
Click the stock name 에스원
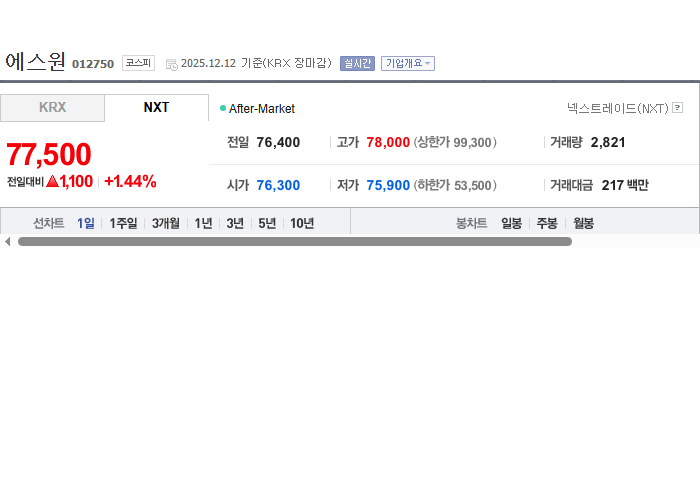click(x=35, y=62)
